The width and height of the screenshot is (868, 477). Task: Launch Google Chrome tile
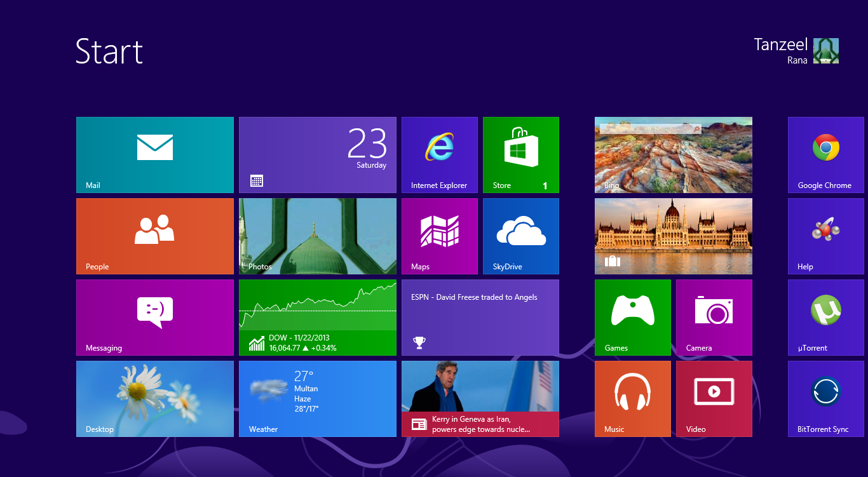(826, 155)
